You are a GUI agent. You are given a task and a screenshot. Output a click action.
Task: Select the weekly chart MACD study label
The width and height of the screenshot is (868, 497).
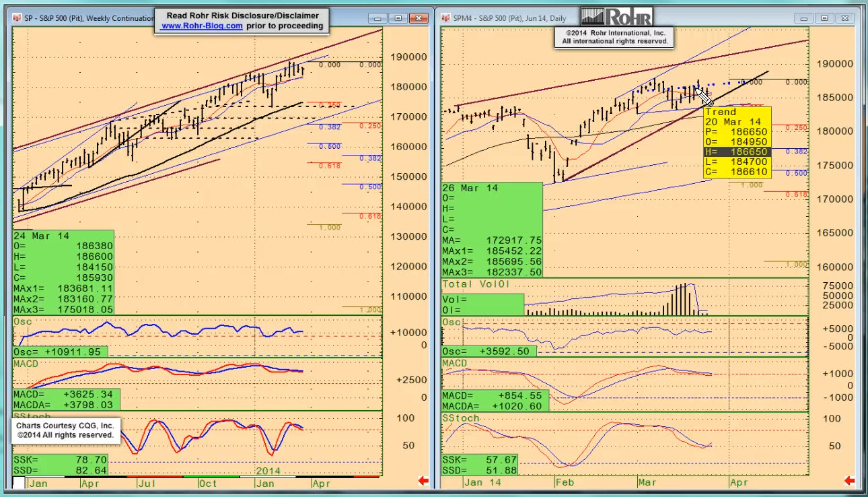27,364
